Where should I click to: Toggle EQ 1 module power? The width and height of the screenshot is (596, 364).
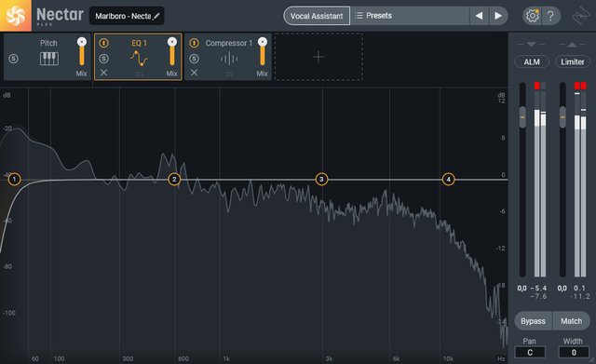coord(103,43)
